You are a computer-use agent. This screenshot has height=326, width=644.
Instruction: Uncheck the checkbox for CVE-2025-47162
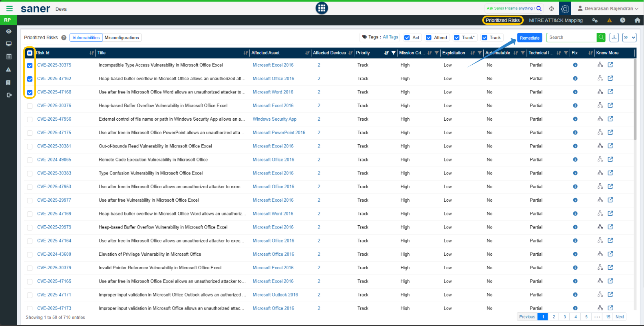[x=30, y=79]
